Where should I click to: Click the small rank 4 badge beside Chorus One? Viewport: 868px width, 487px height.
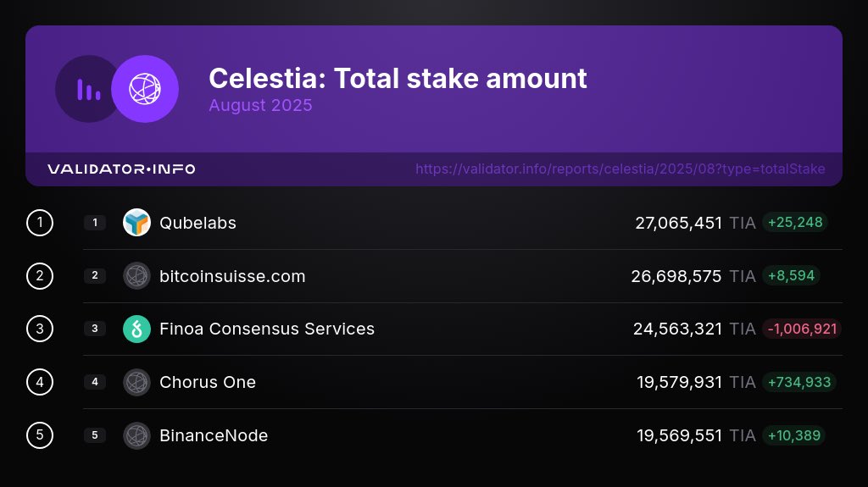point(95,383)
